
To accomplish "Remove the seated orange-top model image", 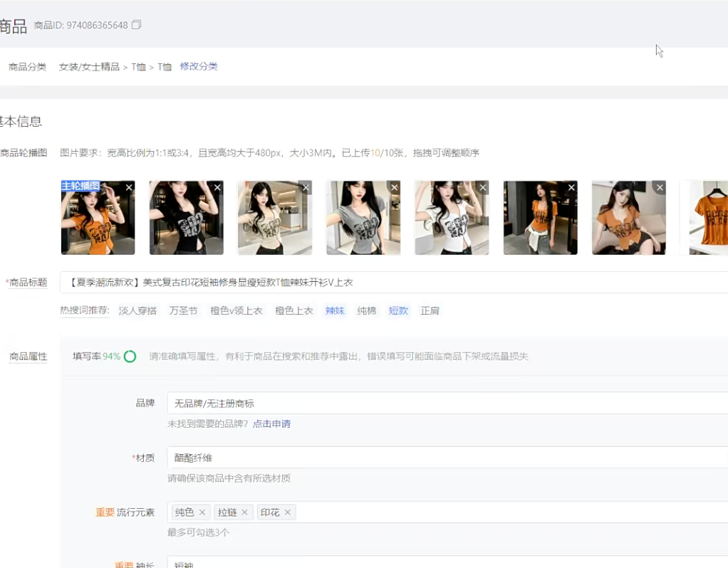I will pyautogui.click(x=660, y=187).
